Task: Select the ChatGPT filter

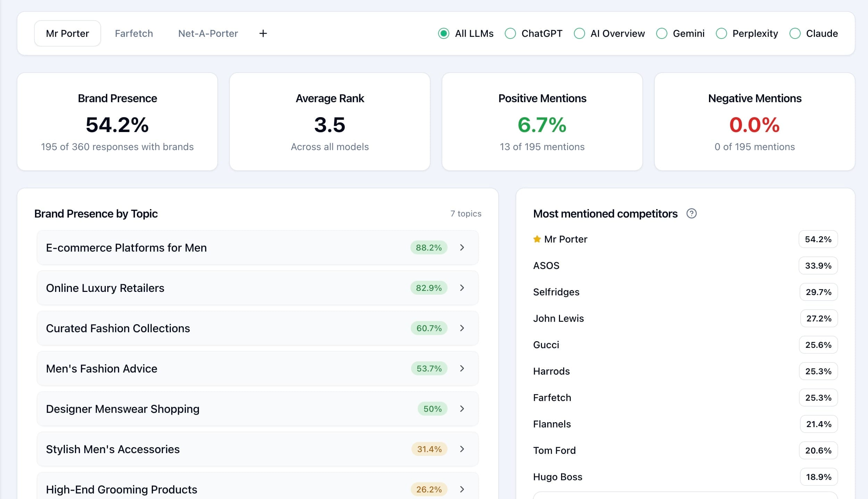Action: [510, 33]
